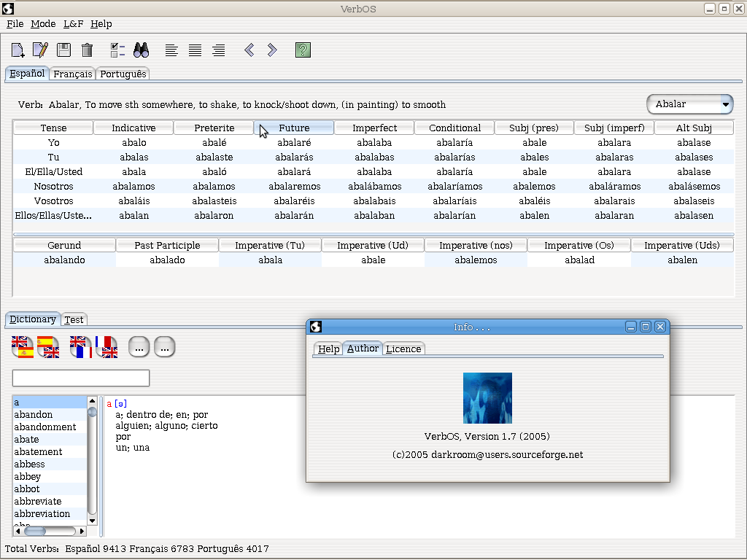Click the edit verb pencil icon
The image size is (747, 560).
[41, 50]
